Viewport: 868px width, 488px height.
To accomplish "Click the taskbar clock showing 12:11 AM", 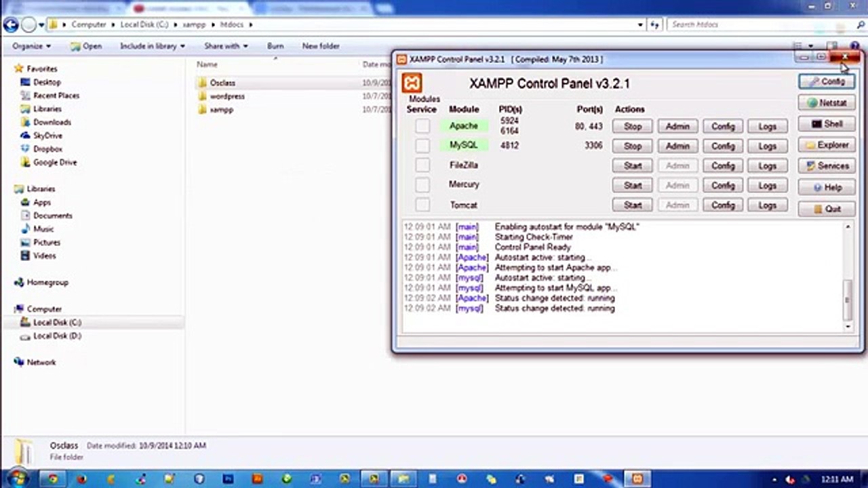I will [x=837, y=479].
